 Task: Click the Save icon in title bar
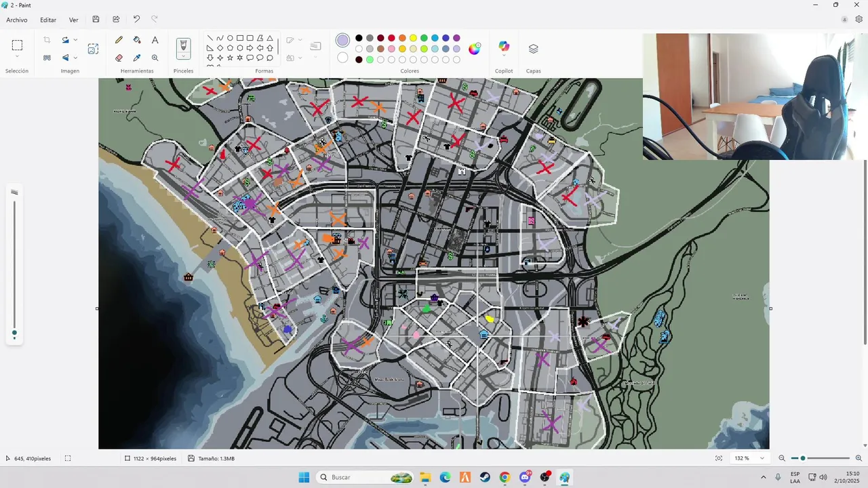click(x=96, y=20)
